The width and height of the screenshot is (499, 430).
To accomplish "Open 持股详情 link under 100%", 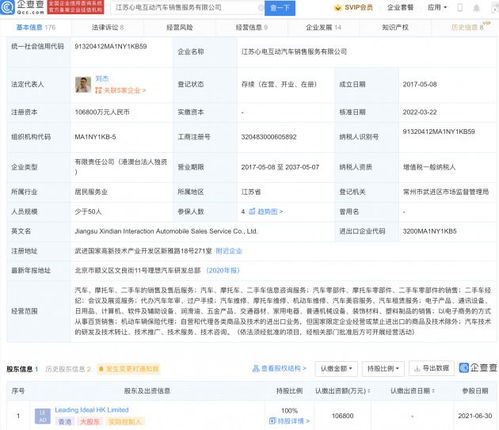I will [289, 421].
